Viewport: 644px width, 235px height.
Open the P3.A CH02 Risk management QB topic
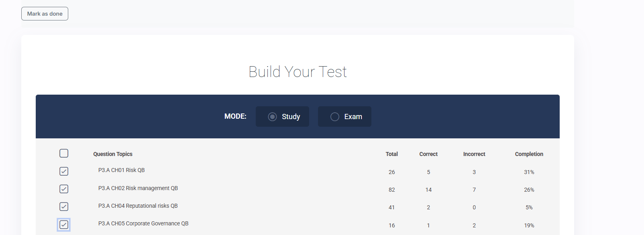[x=138, y=188]
